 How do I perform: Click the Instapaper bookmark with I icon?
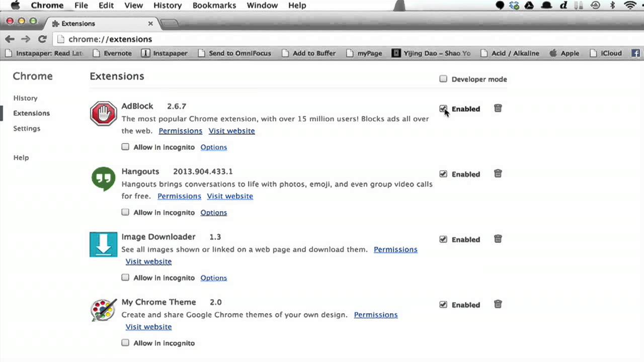164,53
